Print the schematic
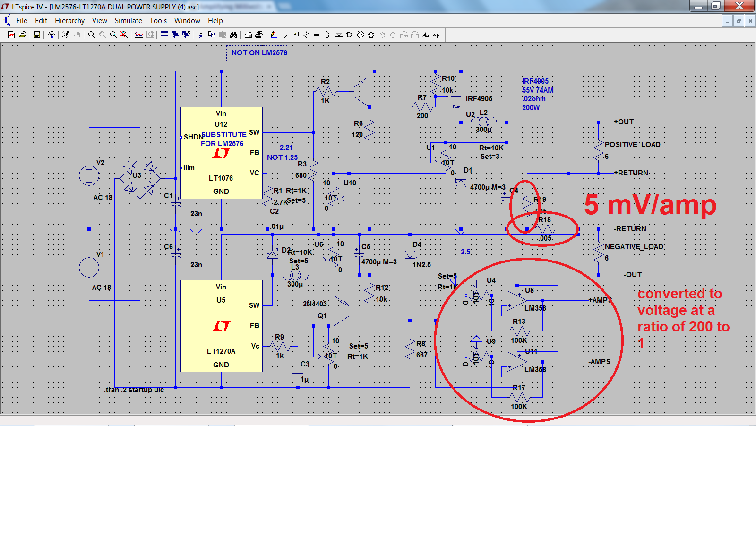The width and height of the screenshot is (756, 549). [259, 35]
